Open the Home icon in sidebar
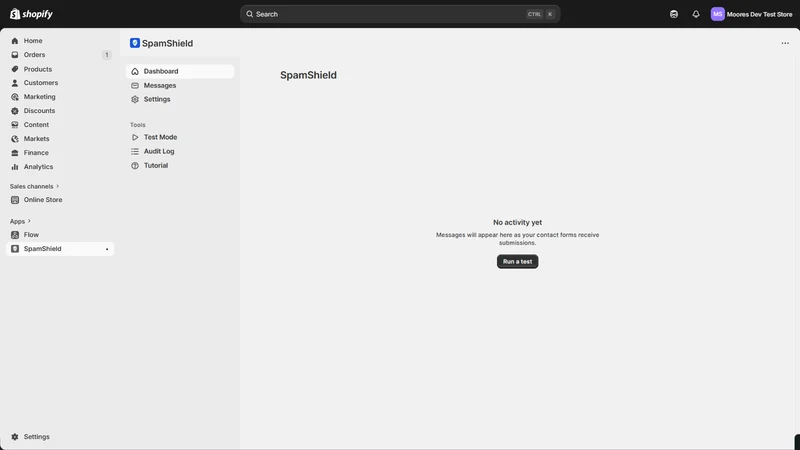The height and width of the screenshot is (450, 800). click(x=15, y=41)
